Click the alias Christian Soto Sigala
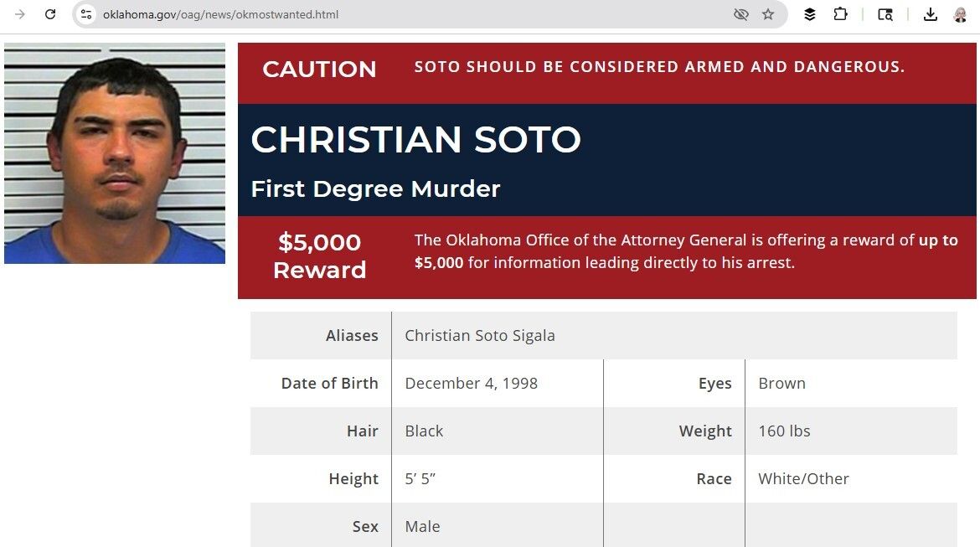Image resolution: width=980 pixels, height=547 pixels. 480,336
